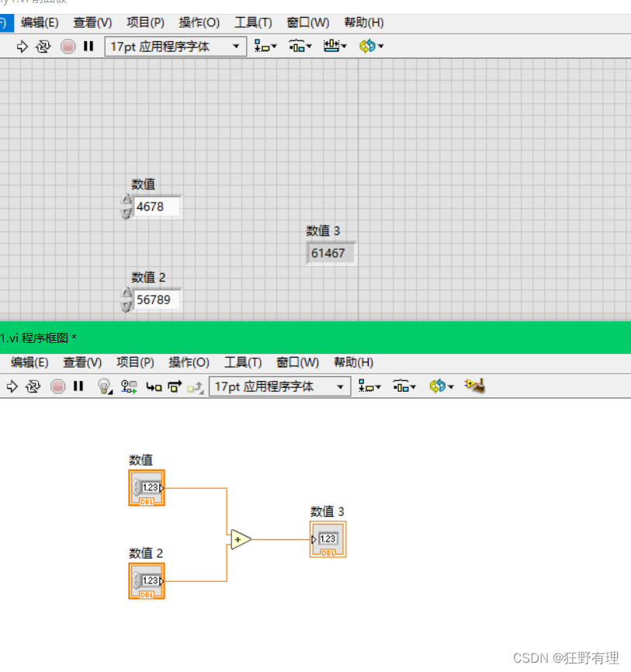Click the 数值 input field showing 4678
Screen dimensions: 631x672
click(x=157, y=206)
